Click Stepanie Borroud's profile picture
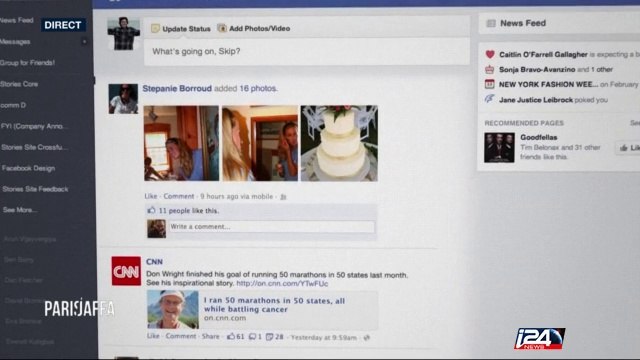Screen dimensions: 640x360 point(123,99)
